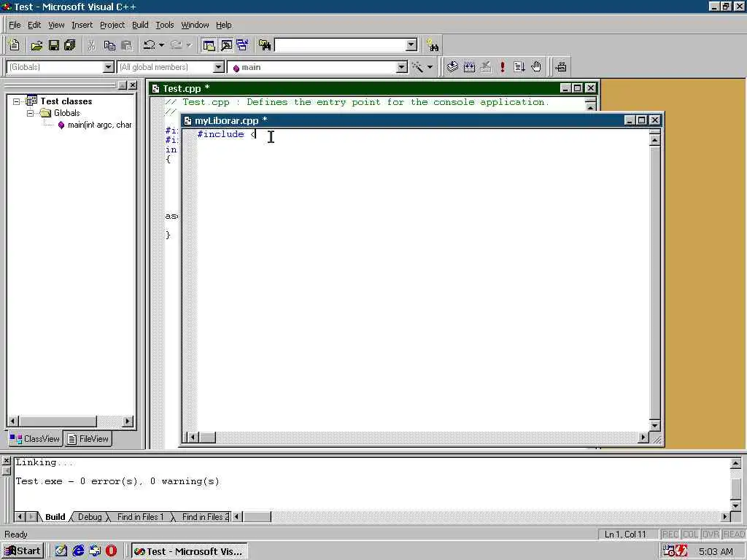Collapse the Globals folder node
Image resolution: width=747 pixels, height=560 pixels.
click(30, 113)
